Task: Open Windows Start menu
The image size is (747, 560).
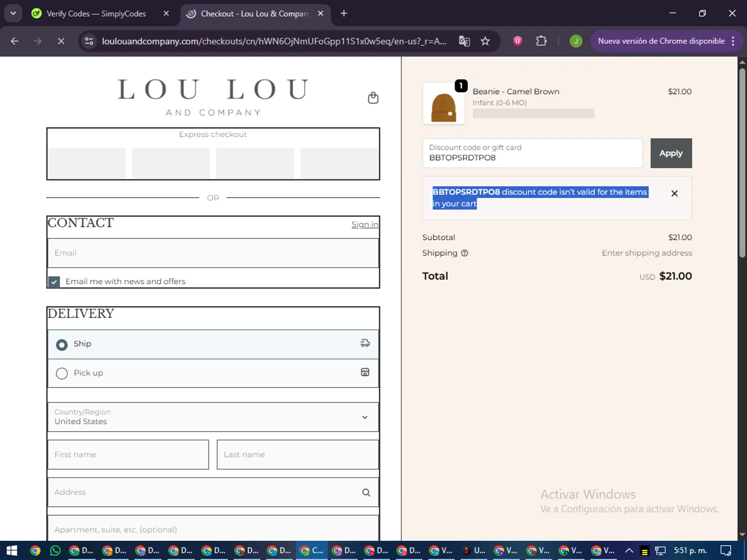Action: [x=12, y=551]
